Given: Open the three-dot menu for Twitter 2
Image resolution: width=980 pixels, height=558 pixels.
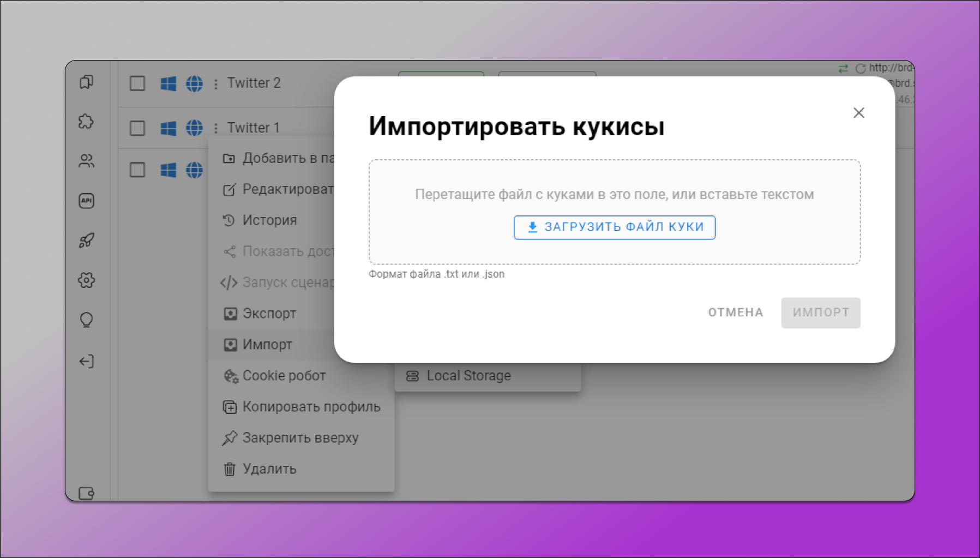Looking at the screenshot, I should 216,83.
